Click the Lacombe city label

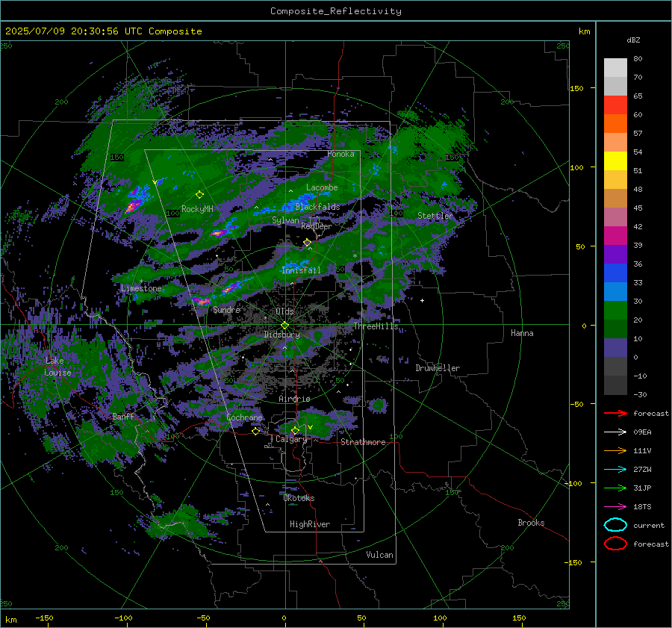coord(322,187)
